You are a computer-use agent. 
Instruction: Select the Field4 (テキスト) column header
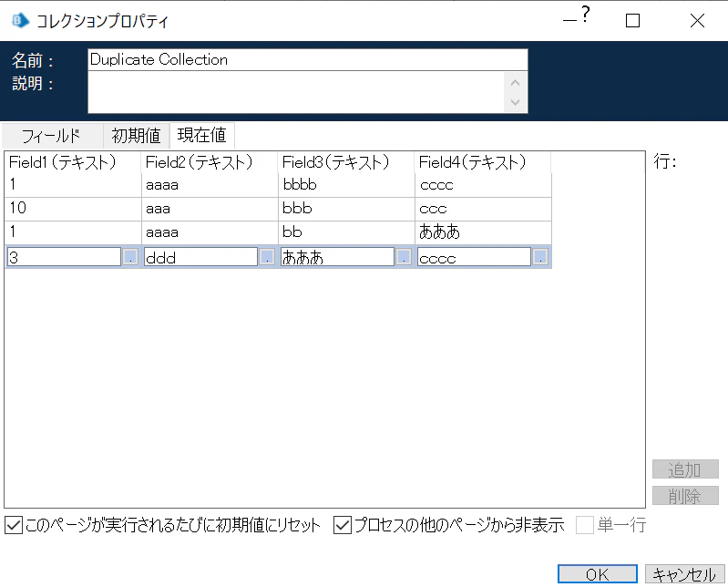pyautogui.click(x=482, y=162)
